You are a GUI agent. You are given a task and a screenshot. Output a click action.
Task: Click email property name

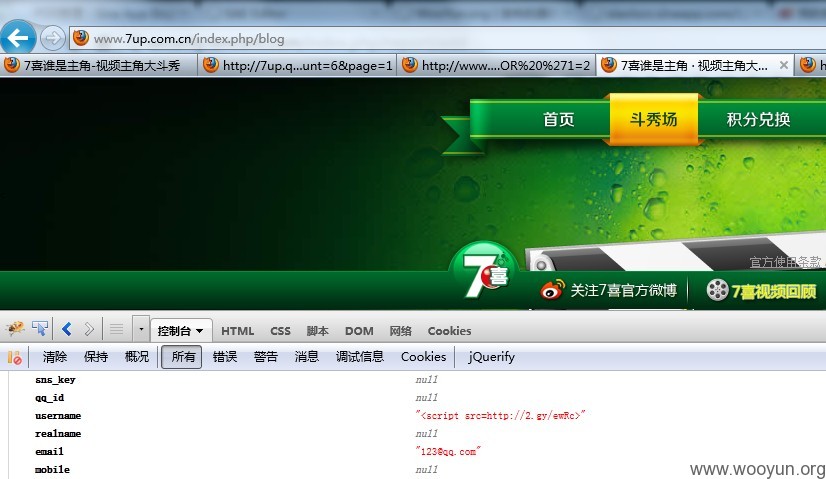[x=49, y=452]
